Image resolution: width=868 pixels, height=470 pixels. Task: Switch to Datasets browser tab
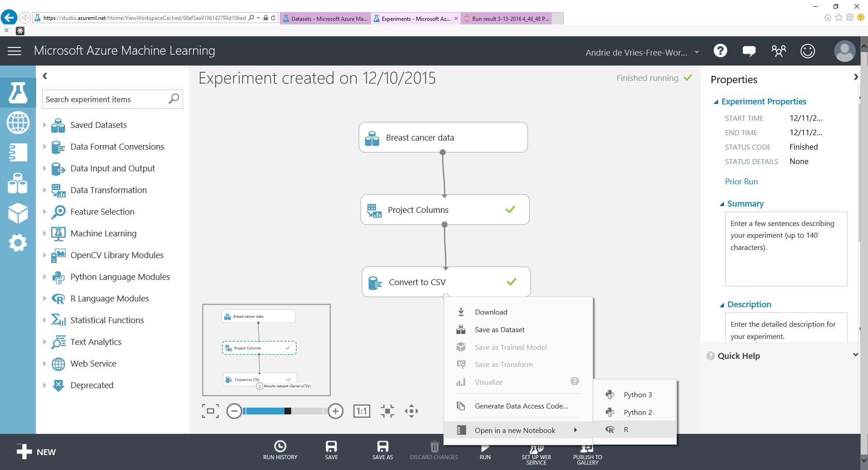(x=325, y=19)
